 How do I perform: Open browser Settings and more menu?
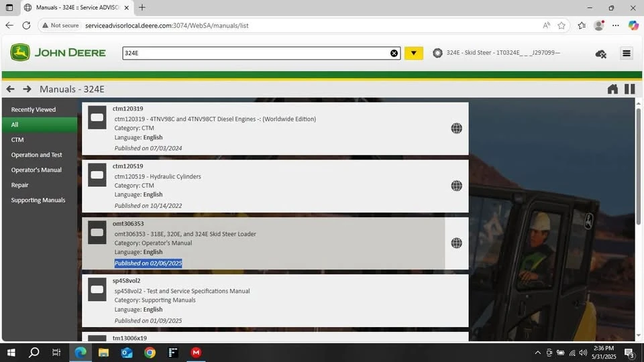(615, 25)
